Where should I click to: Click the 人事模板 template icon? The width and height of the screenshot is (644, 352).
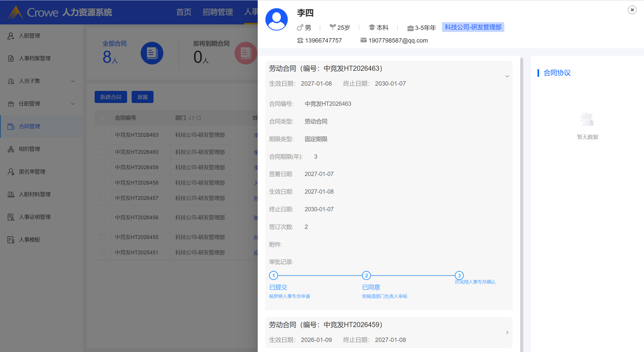(x=11, y=240)
